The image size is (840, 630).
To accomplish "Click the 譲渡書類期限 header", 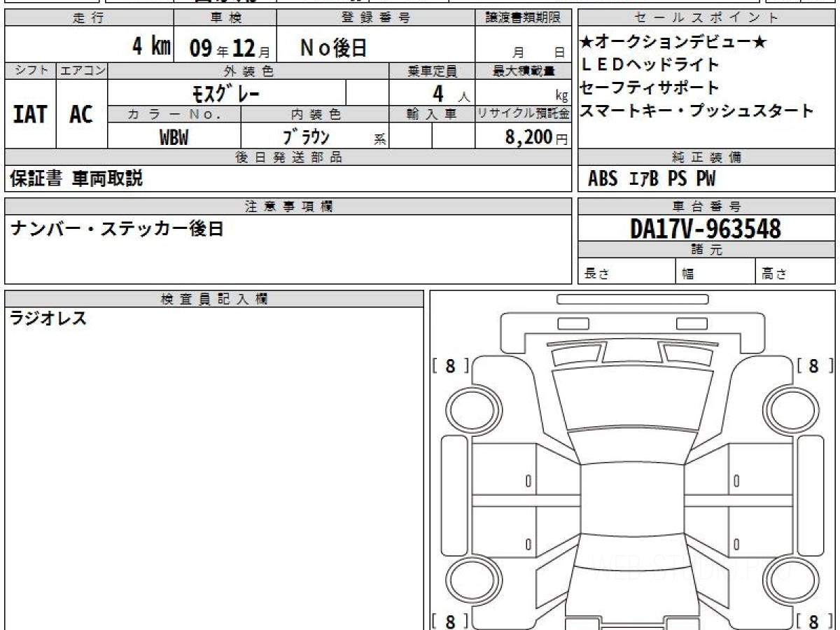I will click(x=524, y=18).
